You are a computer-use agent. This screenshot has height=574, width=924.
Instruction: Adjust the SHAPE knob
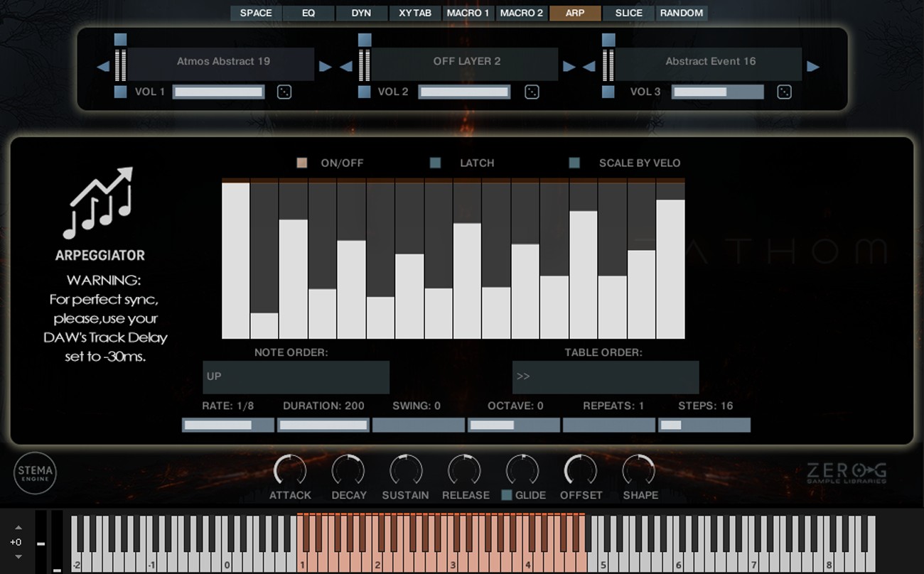[639, 470]
